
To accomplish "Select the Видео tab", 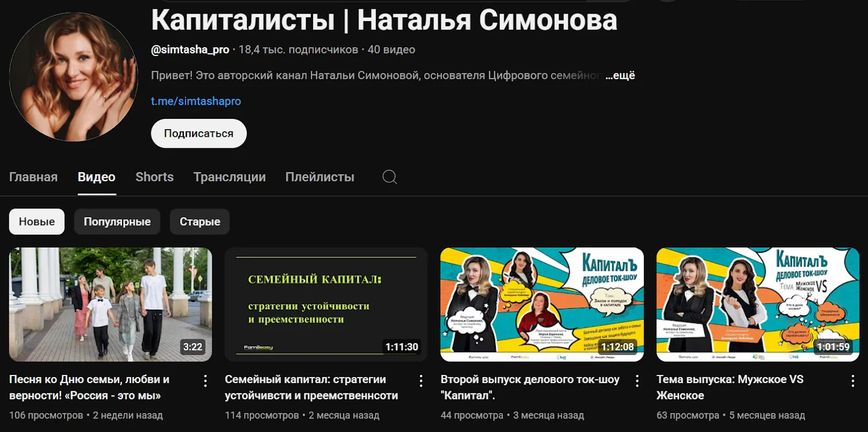I will [97, 177].
